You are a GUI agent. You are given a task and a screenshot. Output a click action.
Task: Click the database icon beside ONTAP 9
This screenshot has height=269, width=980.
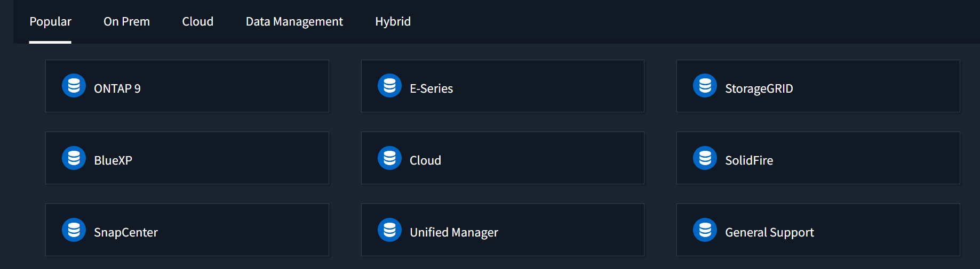74,86
